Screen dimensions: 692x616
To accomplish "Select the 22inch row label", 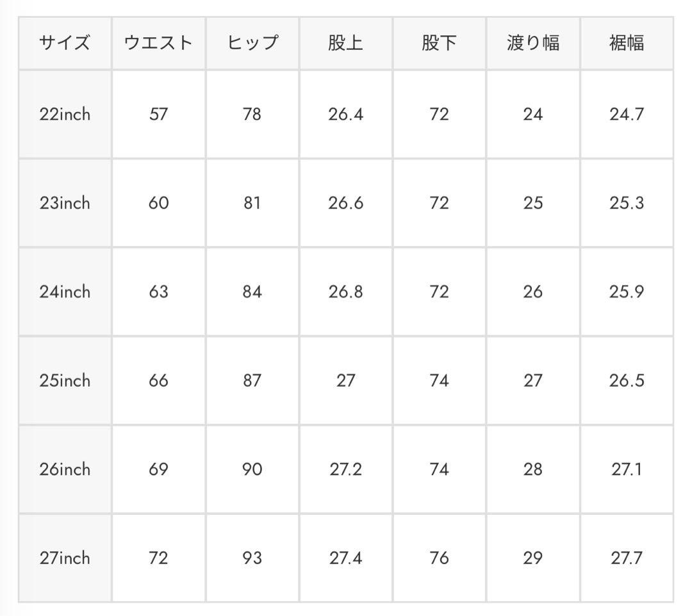I will [x=65, y=115].
